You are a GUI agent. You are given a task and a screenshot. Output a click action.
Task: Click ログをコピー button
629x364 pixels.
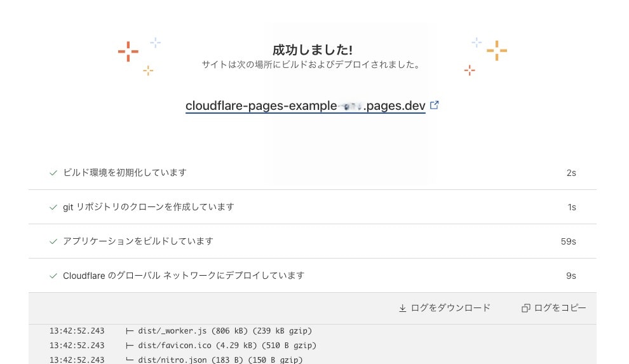[553, 308]
